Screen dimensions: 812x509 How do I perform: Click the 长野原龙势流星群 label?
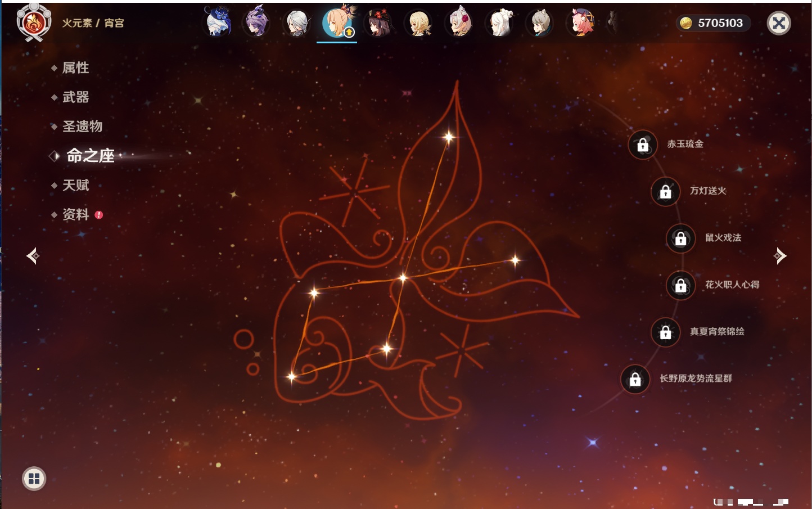tap(696, 379)
